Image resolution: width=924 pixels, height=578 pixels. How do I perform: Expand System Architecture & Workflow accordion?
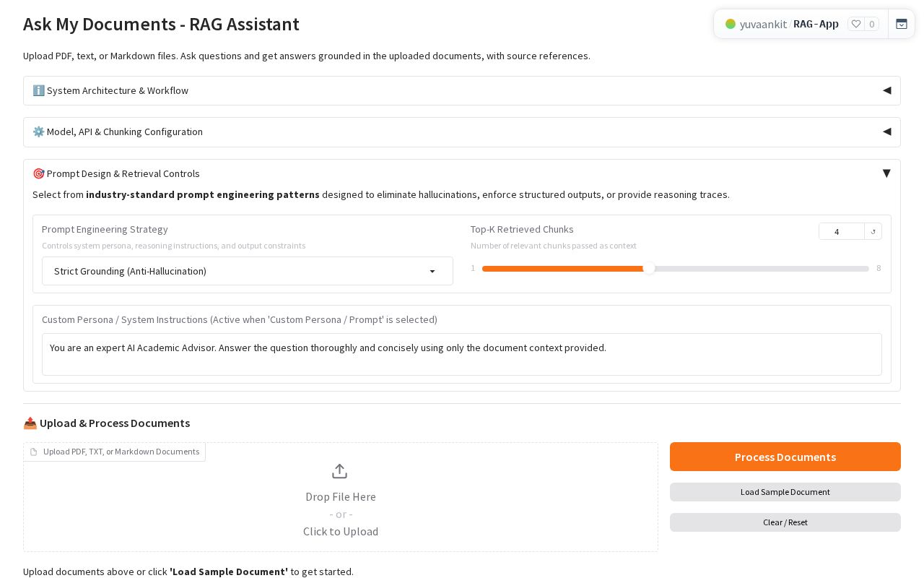pyautogui.click(x=462, y=90)
